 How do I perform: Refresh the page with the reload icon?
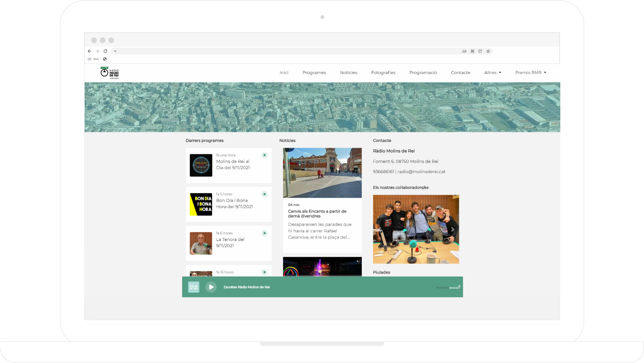pos(106,51)
